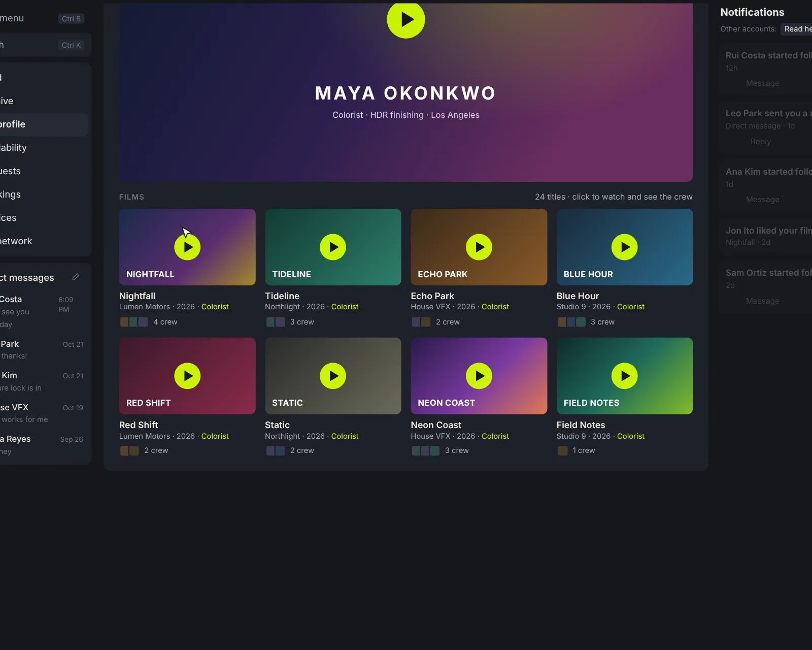Play the Static film
Screen dimensions: 812x650
tap(333, 376)
